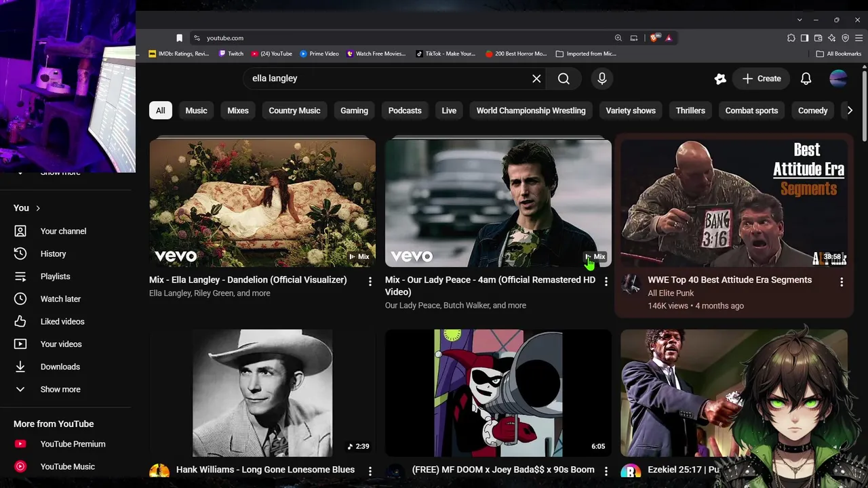Image resolution: width=868 pixels, height=488 pixels.
Task: Open Playlists icon in the sidebar
Action: [20, 277]
